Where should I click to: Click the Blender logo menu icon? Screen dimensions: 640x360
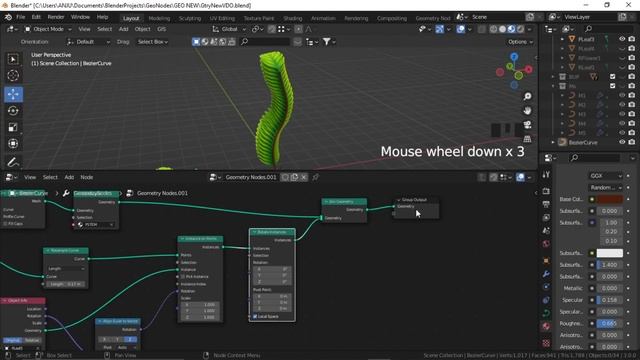click(8, 17)
